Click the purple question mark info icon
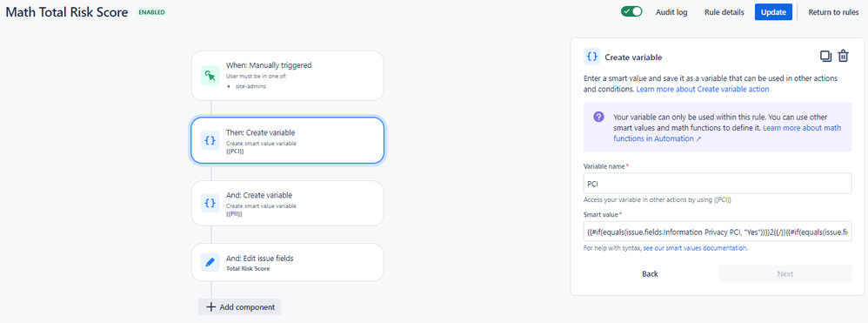Viewport: 868px width, 323px height. coord(598,118)
